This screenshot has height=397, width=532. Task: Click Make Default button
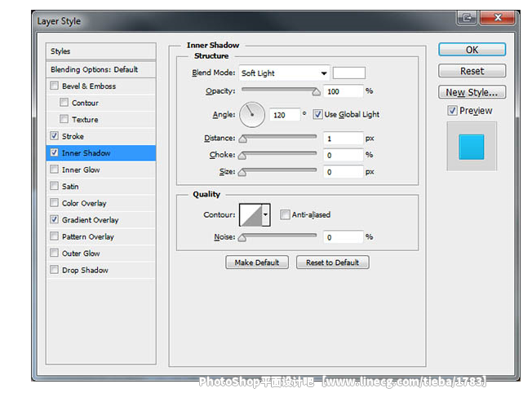pos(257,262)
